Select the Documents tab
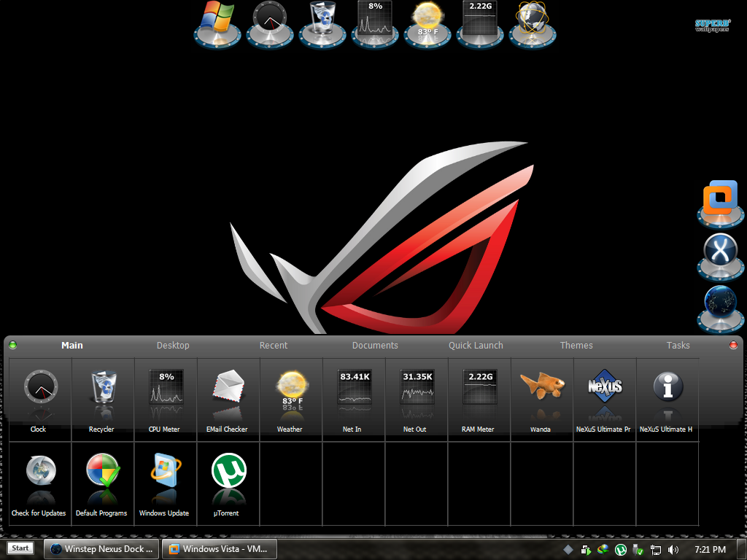 click(375, 345)
